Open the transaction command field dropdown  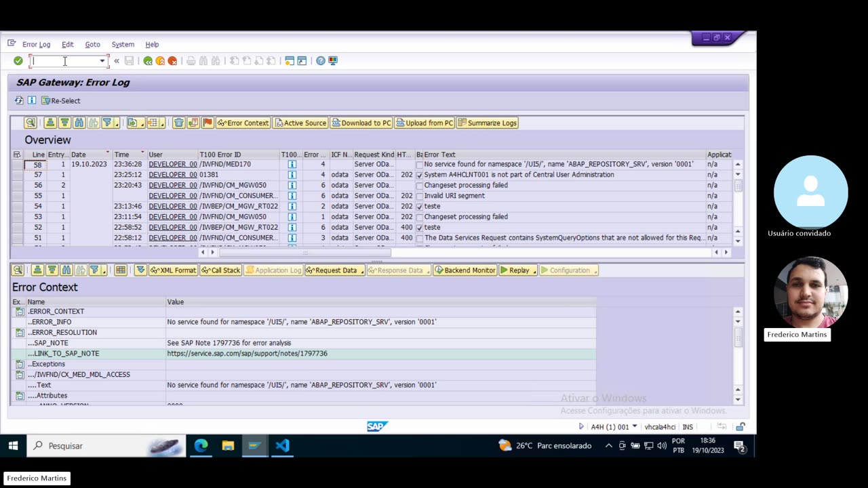102,61
